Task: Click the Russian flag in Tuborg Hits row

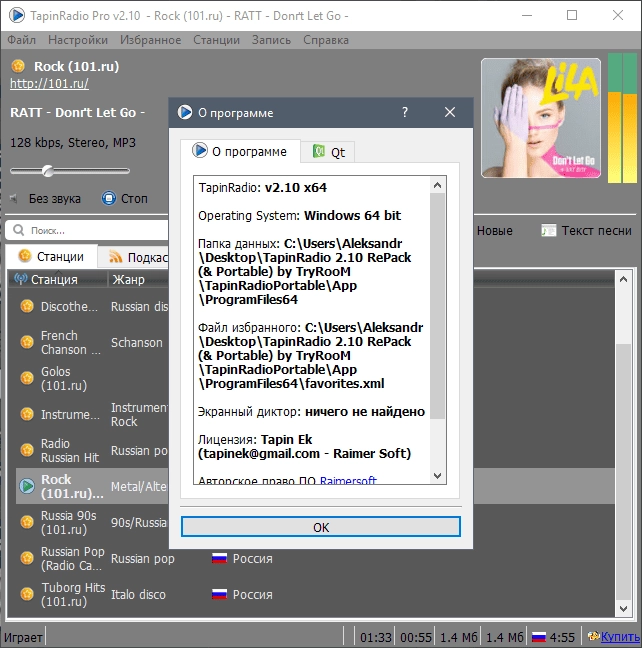Action: tap(219, 594)
